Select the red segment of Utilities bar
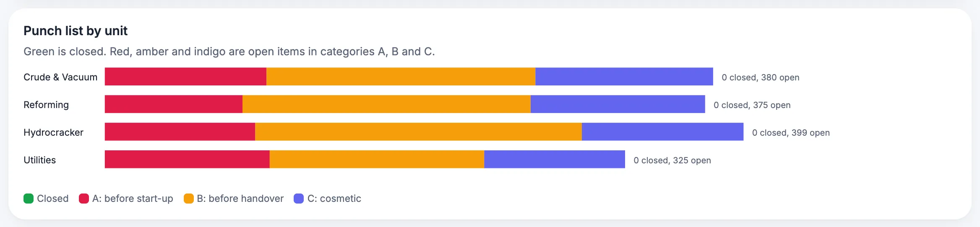This screenshot has height=227, width=980. pyautogui.click(x=187, y=160)
